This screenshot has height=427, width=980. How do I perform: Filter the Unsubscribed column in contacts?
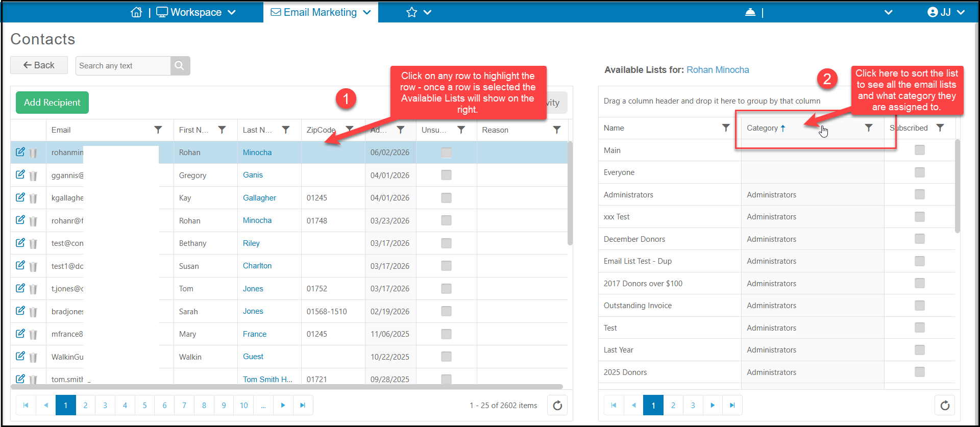pos(461,130)
